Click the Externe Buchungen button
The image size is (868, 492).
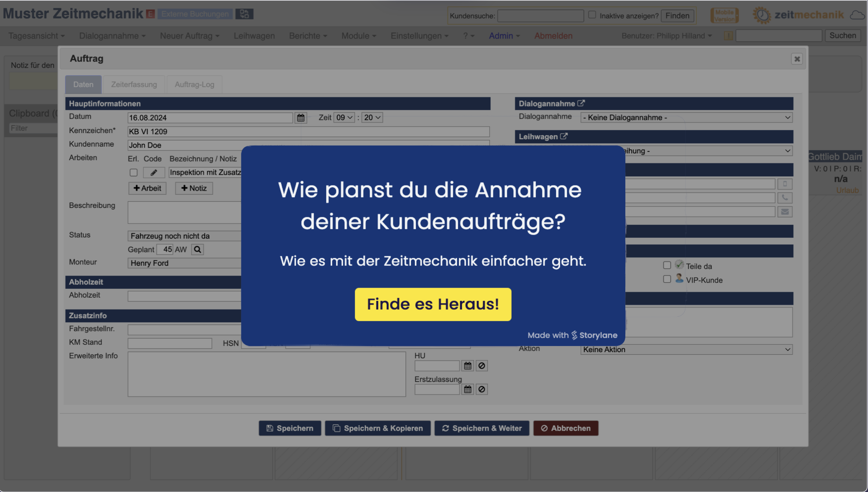(195, 14)
